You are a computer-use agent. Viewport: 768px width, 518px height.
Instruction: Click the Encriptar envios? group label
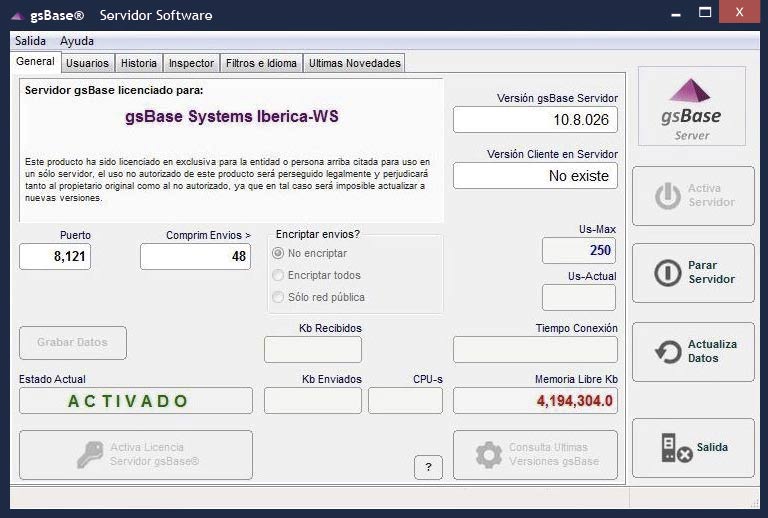[x=318, y=234]
